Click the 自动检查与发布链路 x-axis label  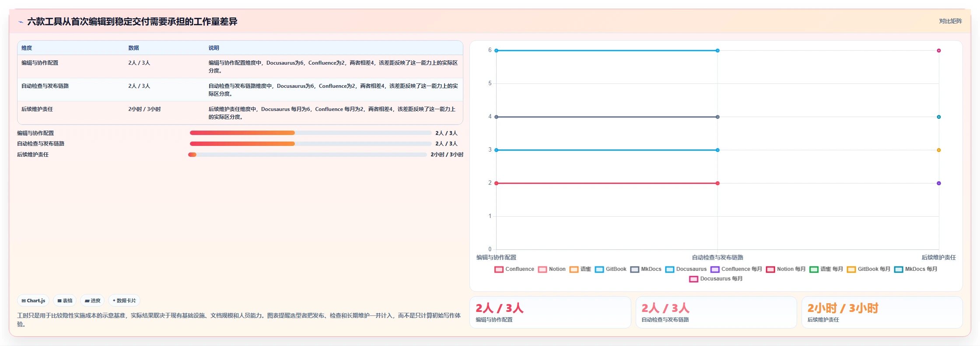tap(717, 258)
